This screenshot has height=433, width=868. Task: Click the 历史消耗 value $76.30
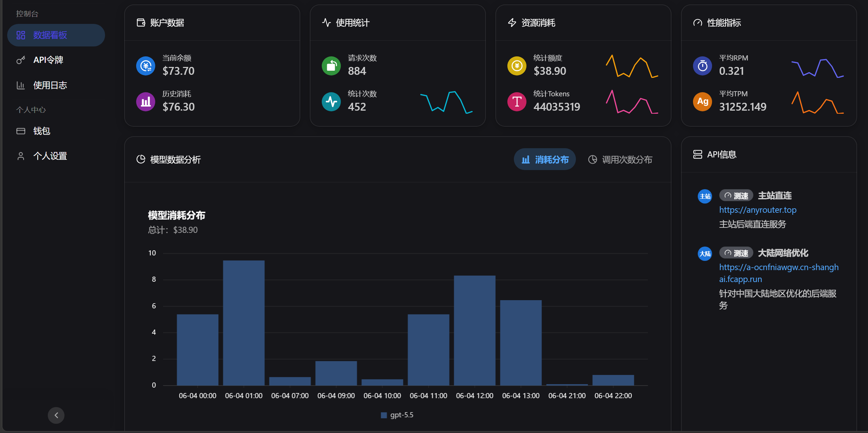(x=178, y=107)
